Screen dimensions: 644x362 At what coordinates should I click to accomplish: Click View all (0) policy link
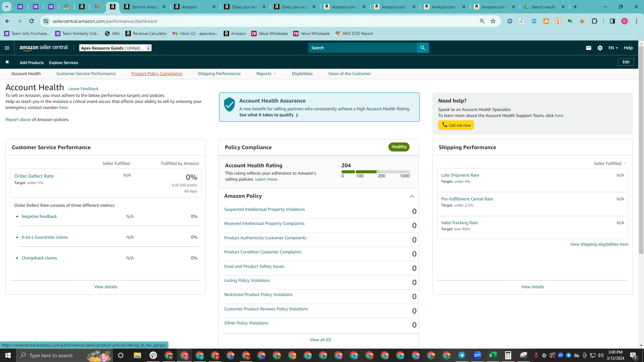[320, 340]
